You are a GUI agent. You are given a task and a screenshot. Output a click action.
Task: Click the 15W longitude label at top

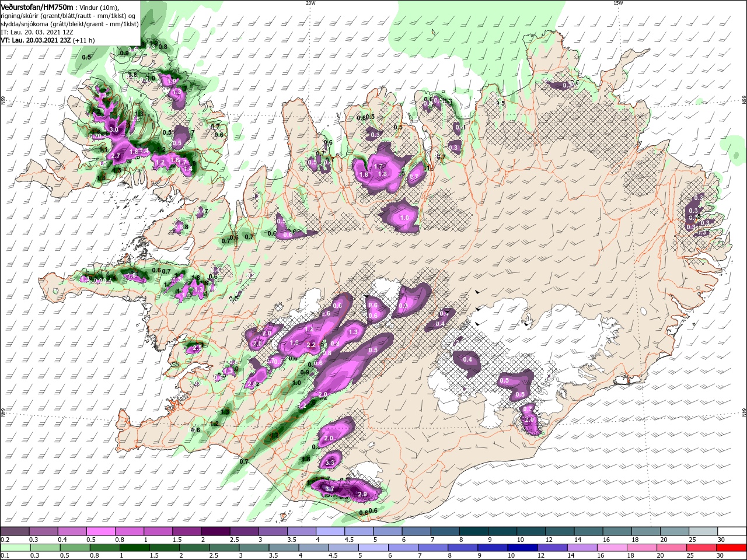618,3
